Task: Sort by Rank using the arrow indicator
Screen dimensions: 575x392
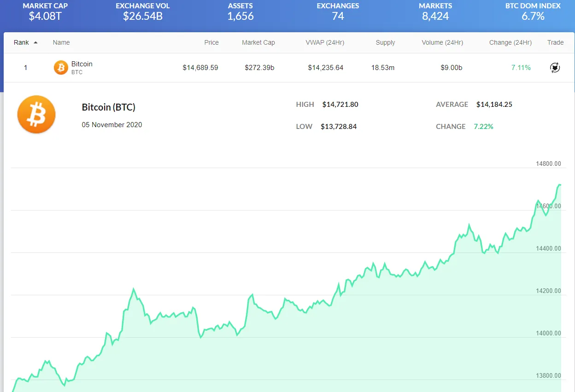Action: click(x=36, y=42)
